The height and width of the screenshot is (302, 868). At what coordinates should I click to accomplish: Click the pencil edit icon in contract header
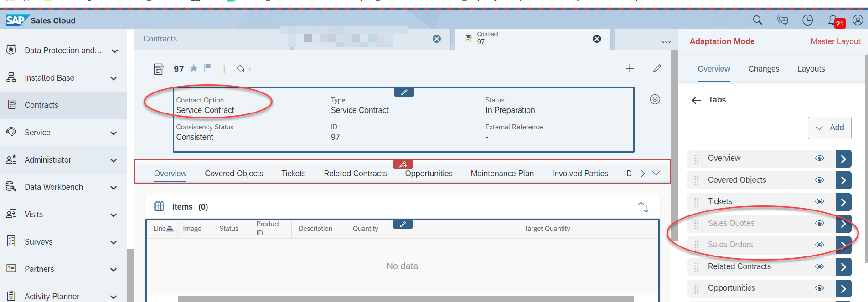tap(657, 68)
